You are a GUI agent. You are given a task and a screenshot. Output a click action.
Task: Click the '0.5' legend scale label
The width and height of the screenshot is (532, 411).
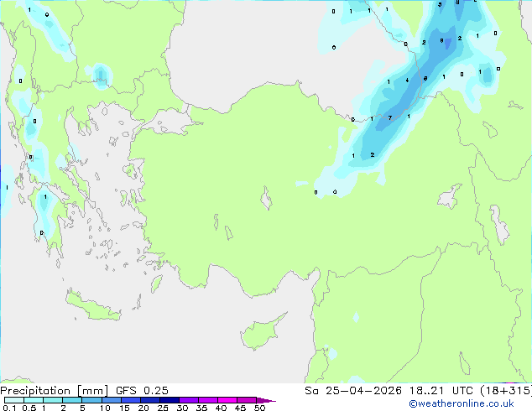pos(29,408)
